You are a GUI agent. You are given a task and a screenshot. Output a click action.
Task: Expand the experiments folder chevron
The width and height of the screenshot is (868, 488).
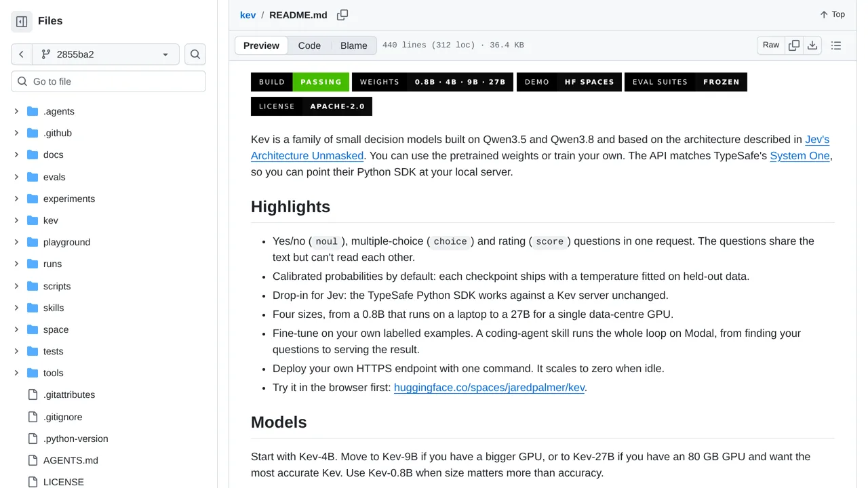pos(16,199)
